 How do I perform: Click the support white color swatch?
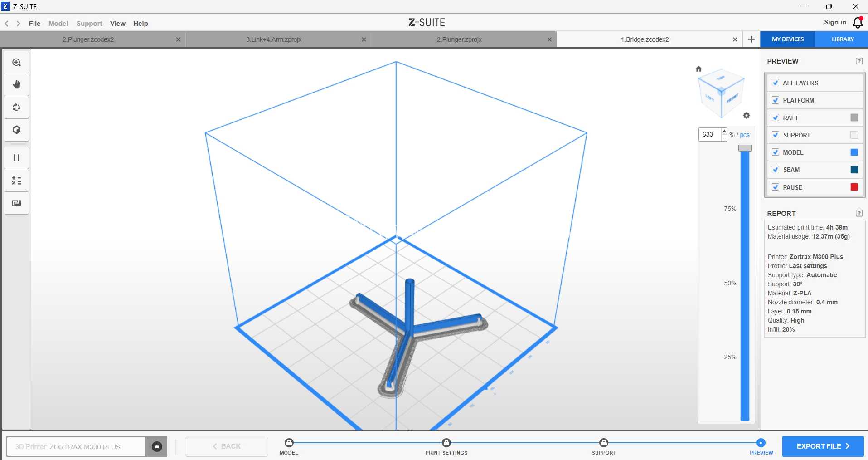click(x=854, y=135)
